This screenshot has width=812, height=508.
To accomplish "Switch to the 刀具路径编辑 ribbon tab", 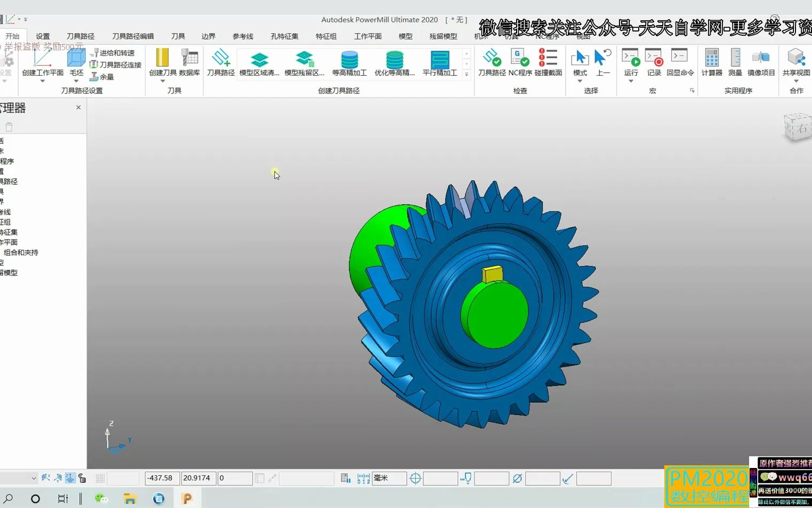I will point(133,36).
